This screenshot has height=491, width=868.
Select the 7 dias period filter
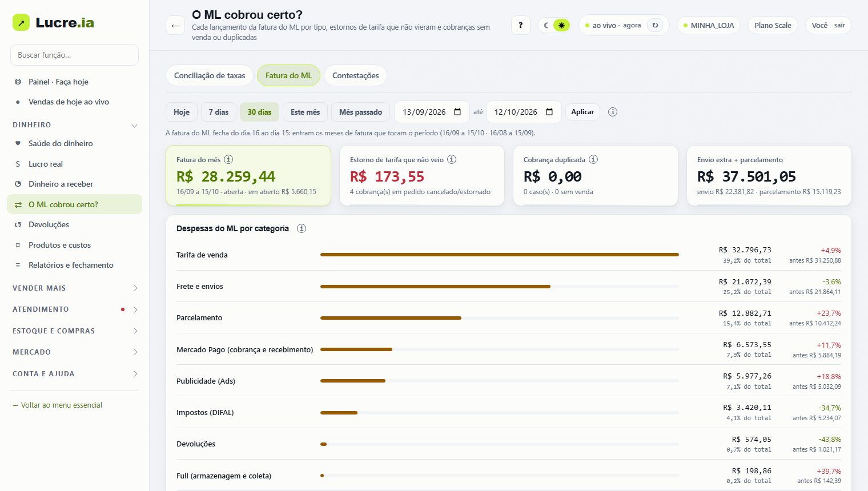219,112
